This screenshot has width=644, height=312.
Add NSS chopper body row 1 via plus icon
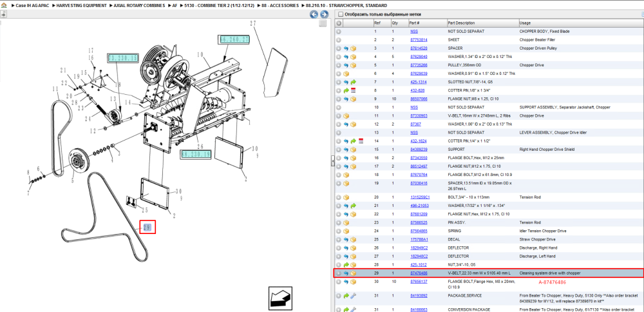pos(339,31)
